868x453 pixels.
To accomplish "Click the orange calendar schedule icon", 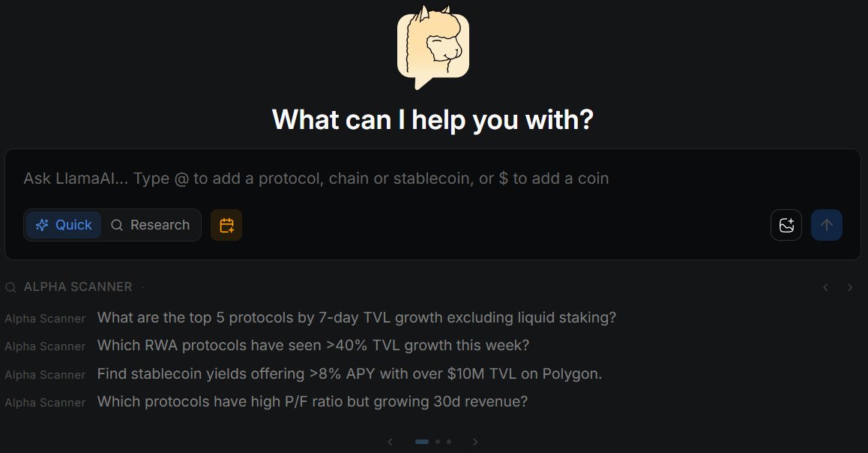I will point(226,225).
